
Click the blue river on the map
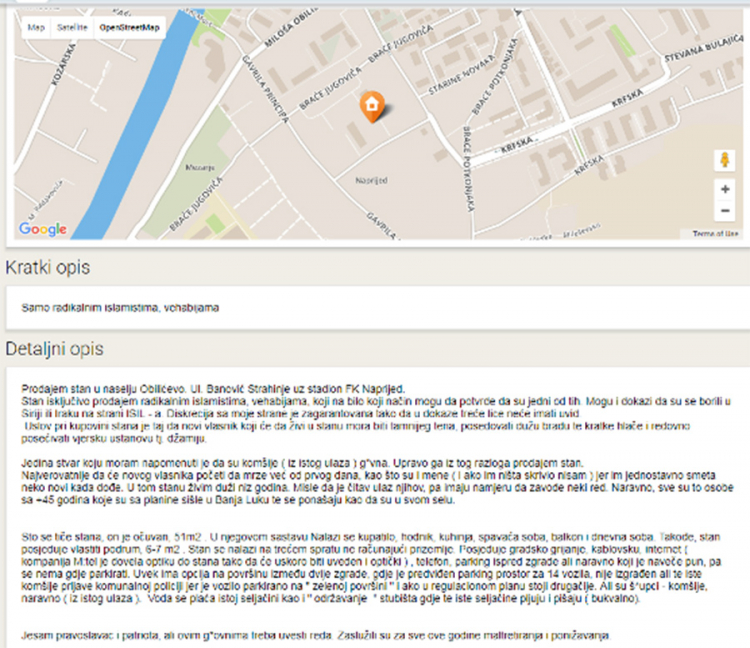[130, 130]
